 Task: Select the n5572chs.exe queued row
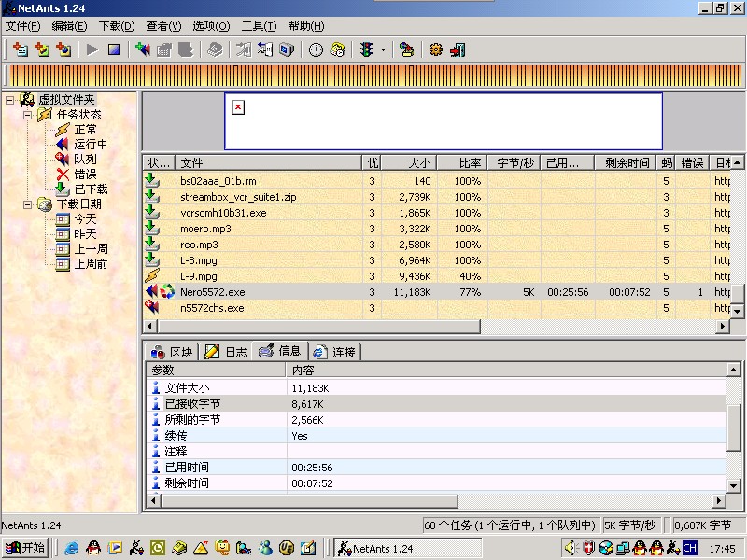(437, 308)
